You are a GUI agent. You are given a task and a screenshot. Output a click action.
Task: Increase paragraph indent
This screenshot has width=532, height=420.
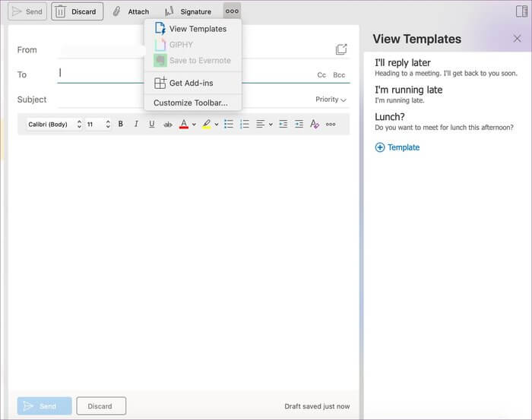(x=299, y=124)
